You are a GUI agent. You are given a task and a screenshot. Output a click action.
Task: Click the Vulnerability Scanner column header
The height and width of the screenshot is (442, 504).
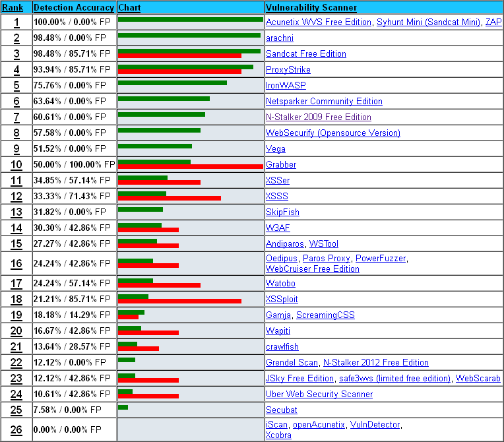(311, 7)
